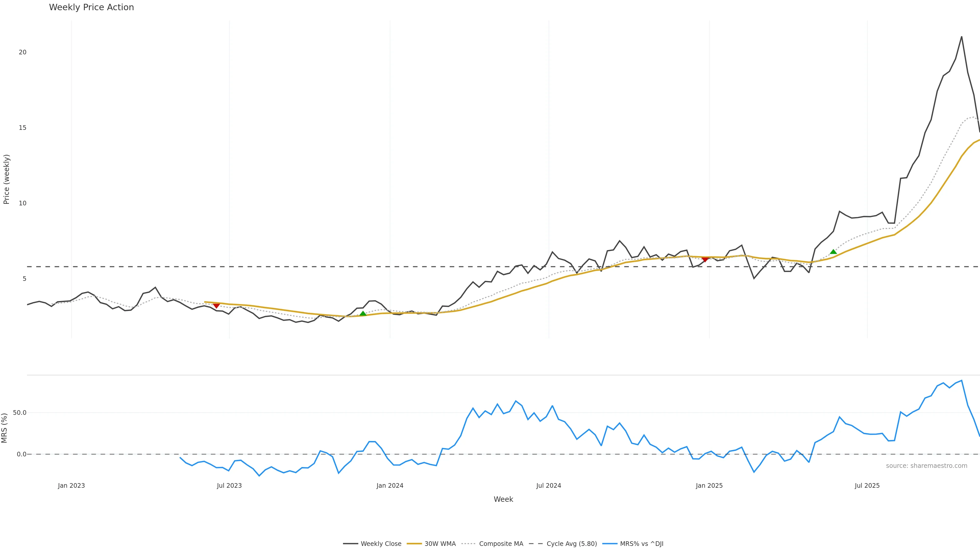The height and width of the screenshot is (551, 980).
Task: Click the green up-triangle marker before Jul 2025
Action: 833,252
